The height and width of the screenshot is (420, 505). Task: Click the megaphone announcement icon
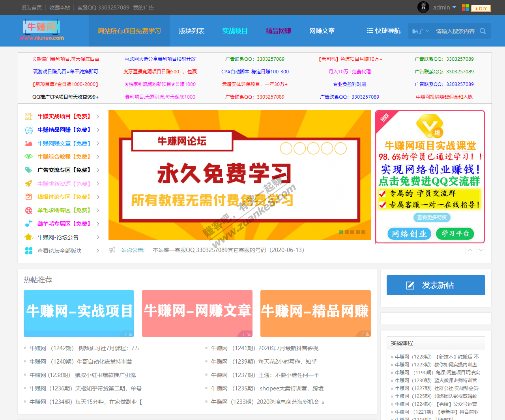[112, 250]
